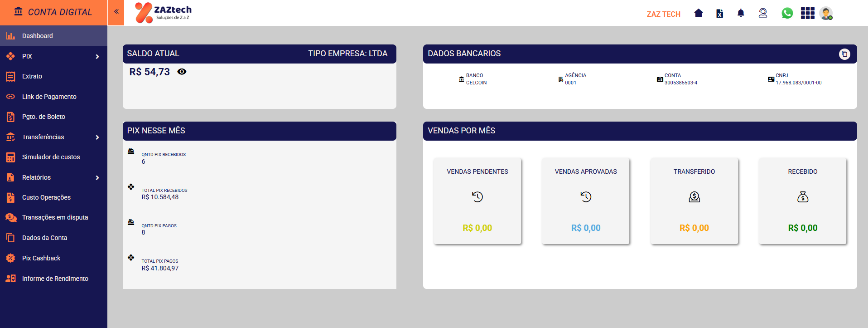The height and width of the screenshot is (328, 868).
Task: Export using the Excel file icon
Action: click(719, 14)
